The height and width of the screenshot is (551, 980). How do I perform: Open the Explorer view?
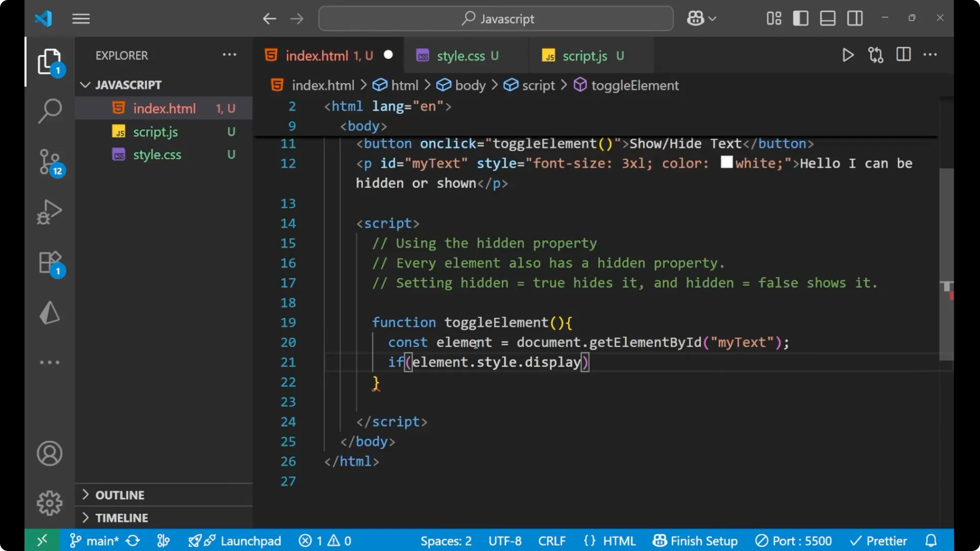coord(50,61)
